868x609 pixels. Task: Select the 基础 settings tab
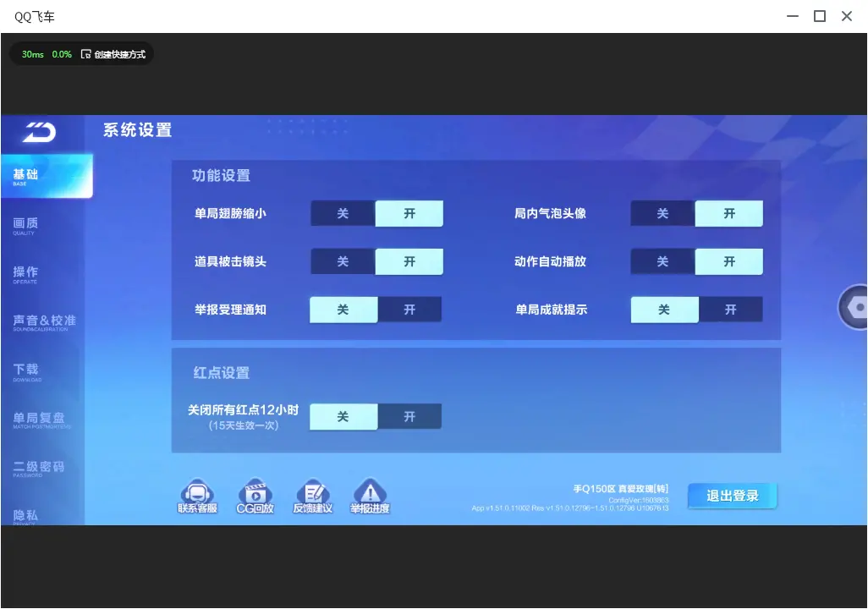tap(47, 176)
